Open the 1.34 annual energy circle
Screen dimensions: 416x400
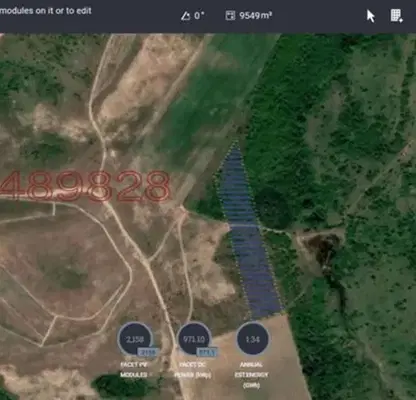pos(252,339)
